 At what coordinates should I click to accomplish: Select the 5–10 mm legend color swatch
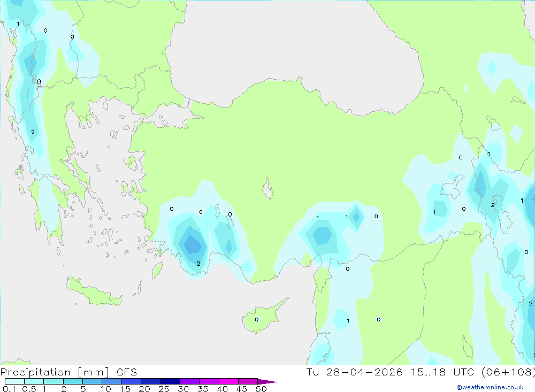tap(93, 381)
